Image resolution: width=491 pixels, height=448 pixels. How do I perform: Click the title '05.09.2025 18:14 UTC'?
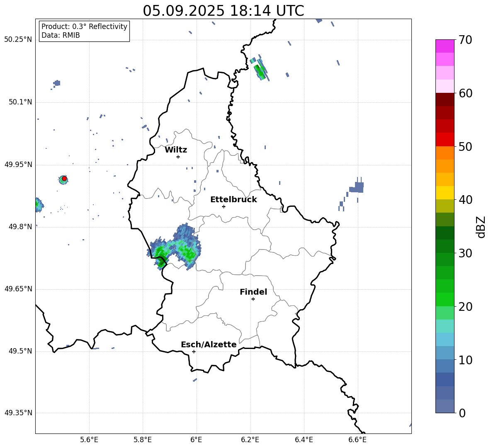click(x=223, y=11)
